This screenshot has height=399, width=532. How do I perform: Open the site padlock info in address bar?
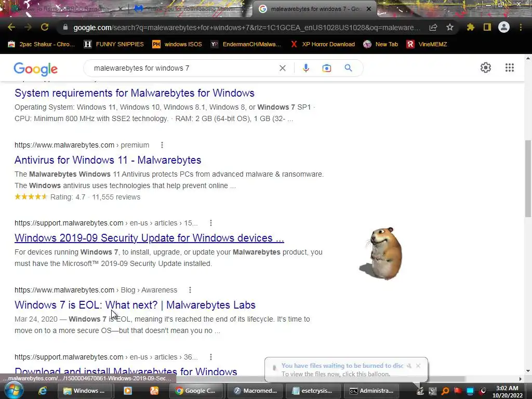pos(65,28)
